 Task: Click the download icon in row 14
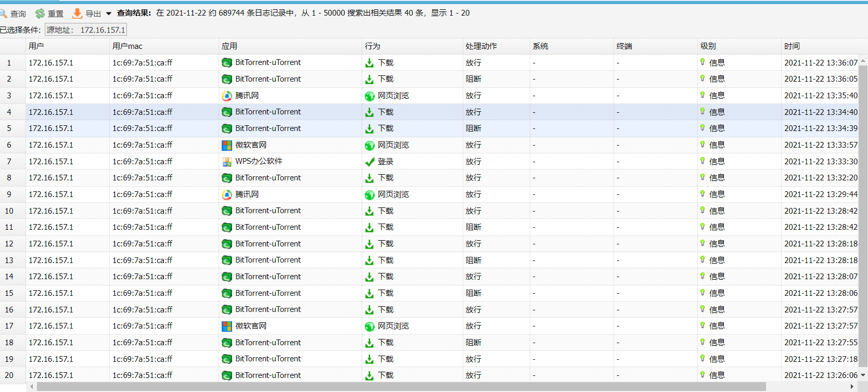coord(369,277)
